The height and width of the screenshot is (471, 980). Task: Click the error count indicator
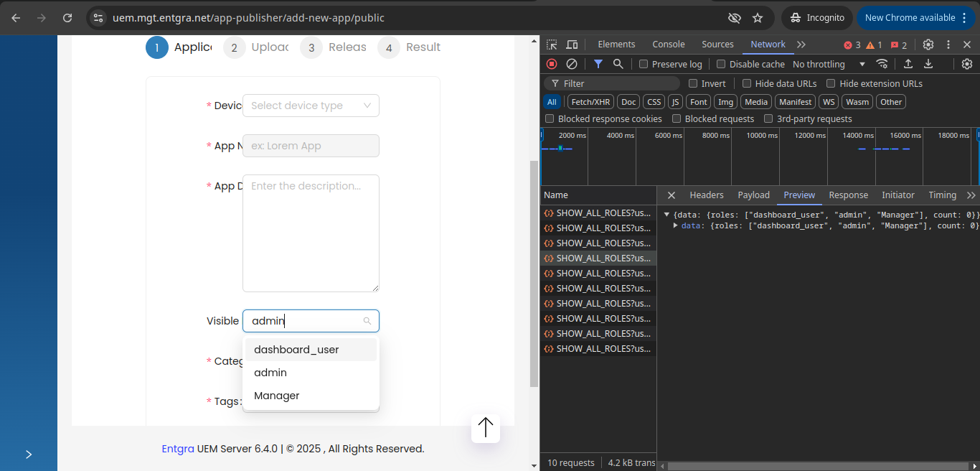[852, 45]
